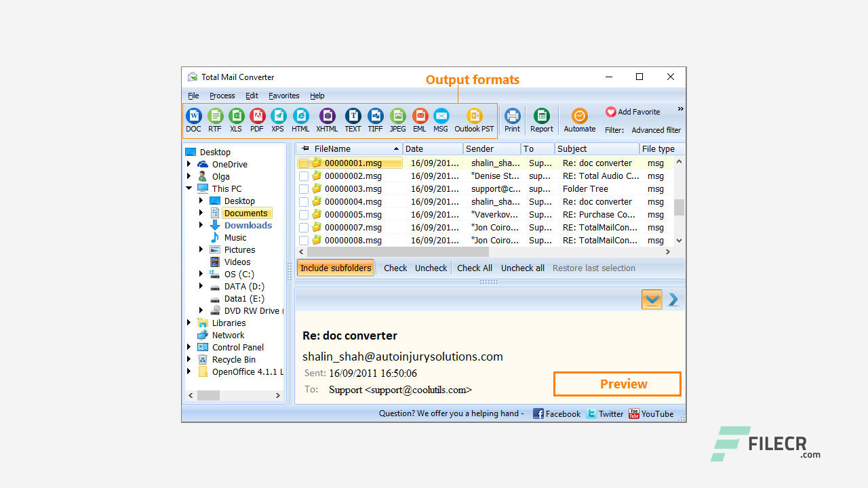Image resolution: width=868 pixels, height=488 pixels.
Task: Expand the Control Panel node
Action: (x=189, y=347)
